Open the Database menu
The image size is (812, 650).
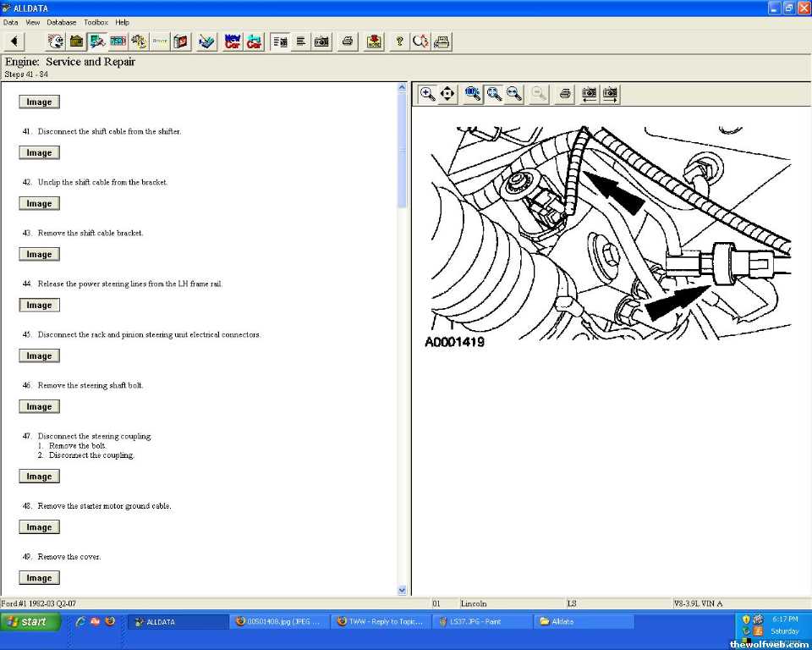(61, 22)
